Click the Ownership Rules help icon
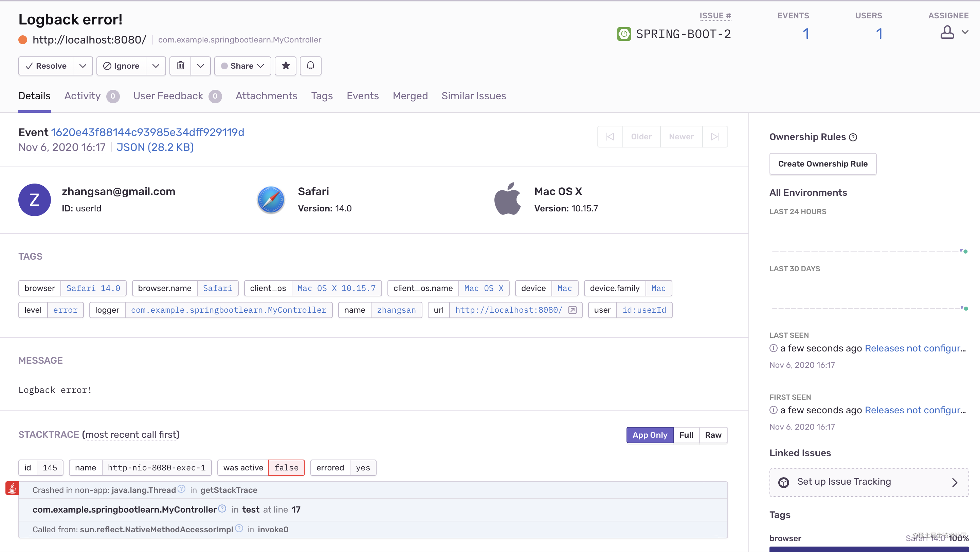 pos(853,137)
